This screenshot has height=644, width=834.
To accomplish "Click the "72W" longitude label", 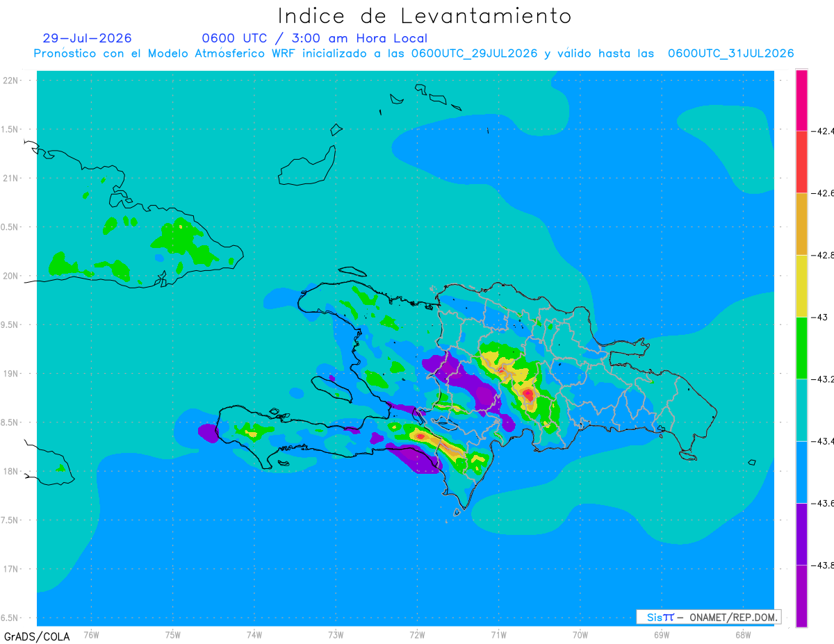I will 417,634.
